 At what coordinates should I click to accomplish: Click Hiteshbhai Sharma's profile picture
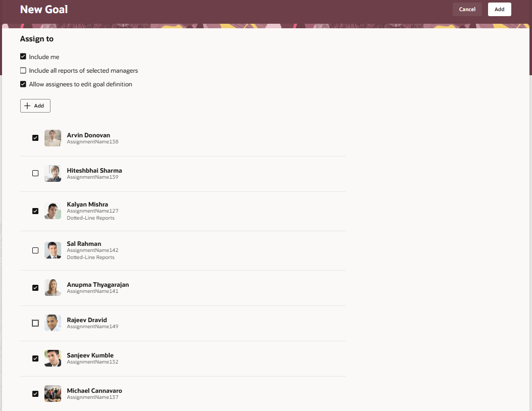53,173
